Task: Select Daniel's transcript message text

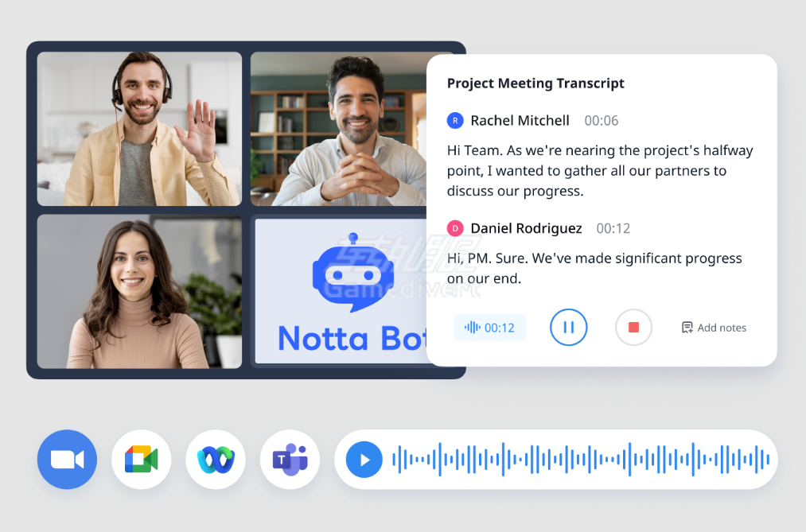Action: pyautogui.click(x=594, y=268)
